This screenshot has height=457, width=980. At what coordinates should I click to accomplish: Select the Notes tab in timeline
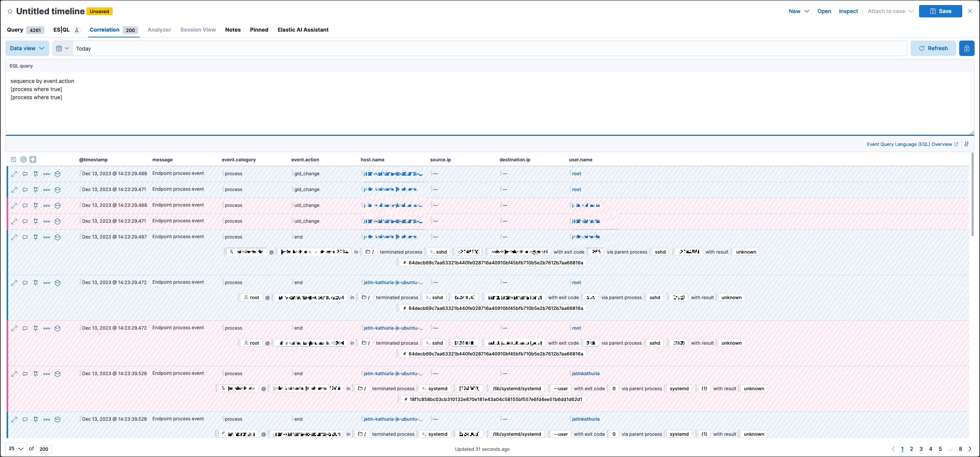tap(232, 29)
